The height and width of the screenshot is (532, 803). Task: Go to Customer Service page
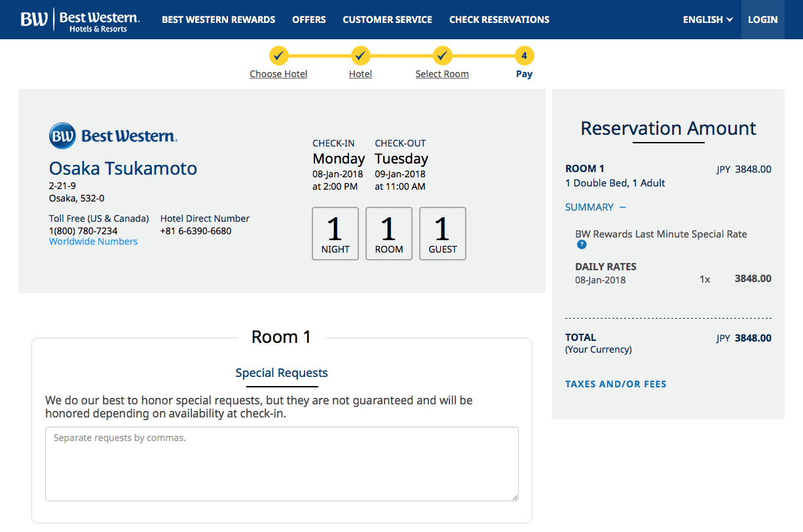pos(387,20)
